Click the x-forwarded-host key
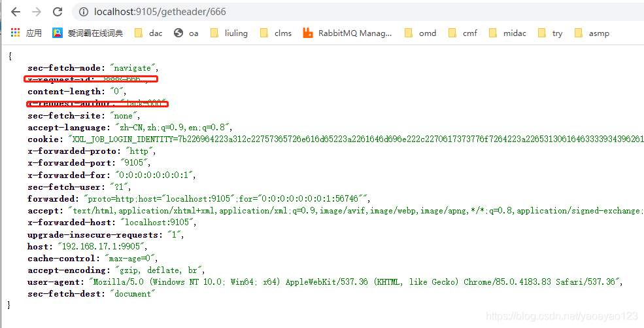The image size is (644, 328). (71, 223)
